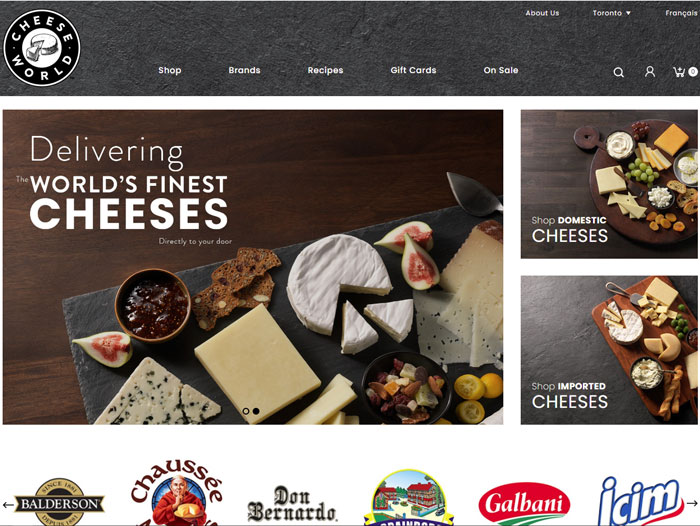This screenshot has height=526, width=700.
Task: Go to the Recipes page
Action: (x=325, y=70)
